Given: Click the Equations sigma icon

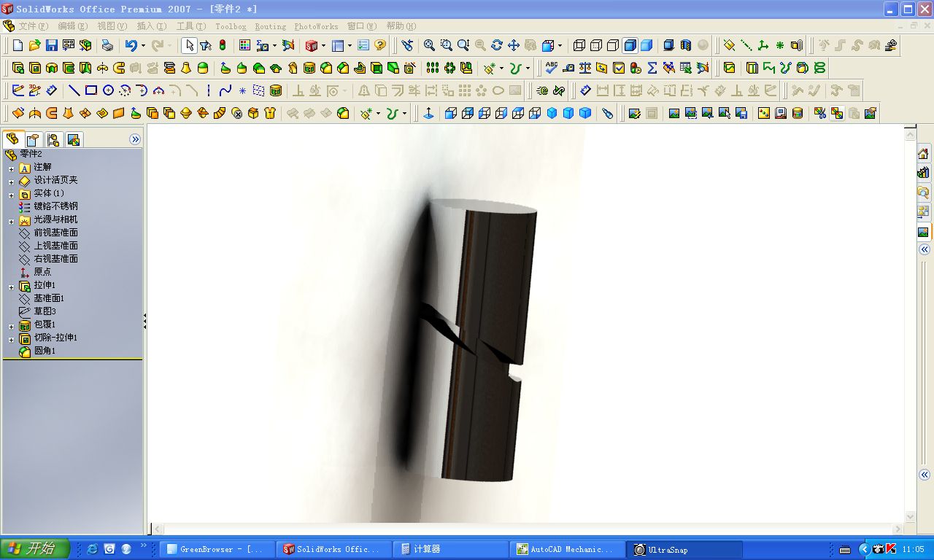Looking at the screenshot, I should coord(652,68).
